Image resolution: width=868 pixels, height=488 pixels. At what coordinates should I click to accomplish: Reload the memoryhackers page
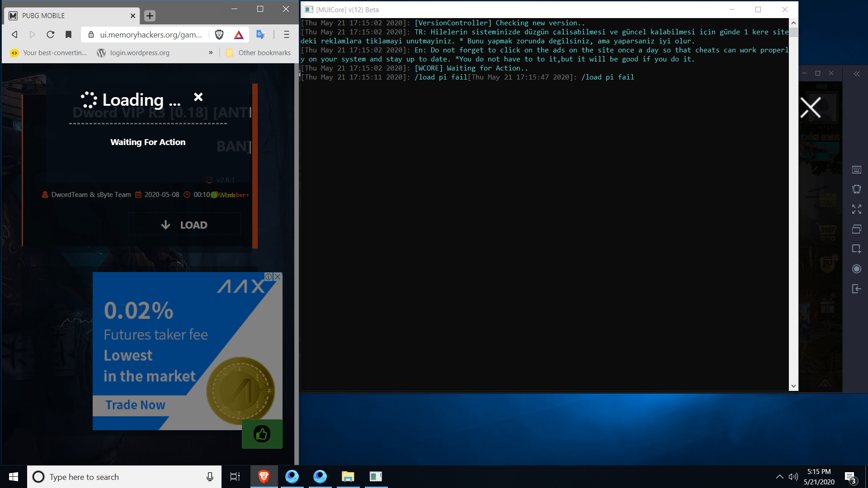pos(51,34)
